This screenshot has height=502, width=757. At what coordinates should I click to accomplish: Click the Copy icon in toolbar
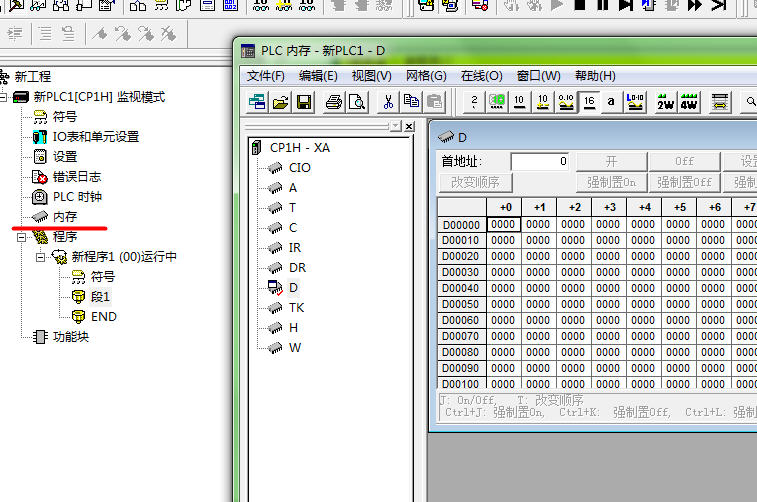pos(411,102)
